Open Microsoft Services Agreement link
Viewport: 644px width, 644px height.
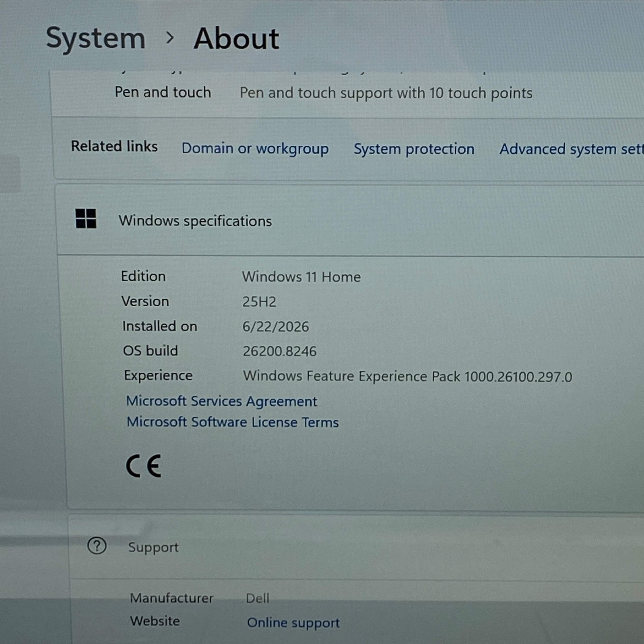point(222,401)
